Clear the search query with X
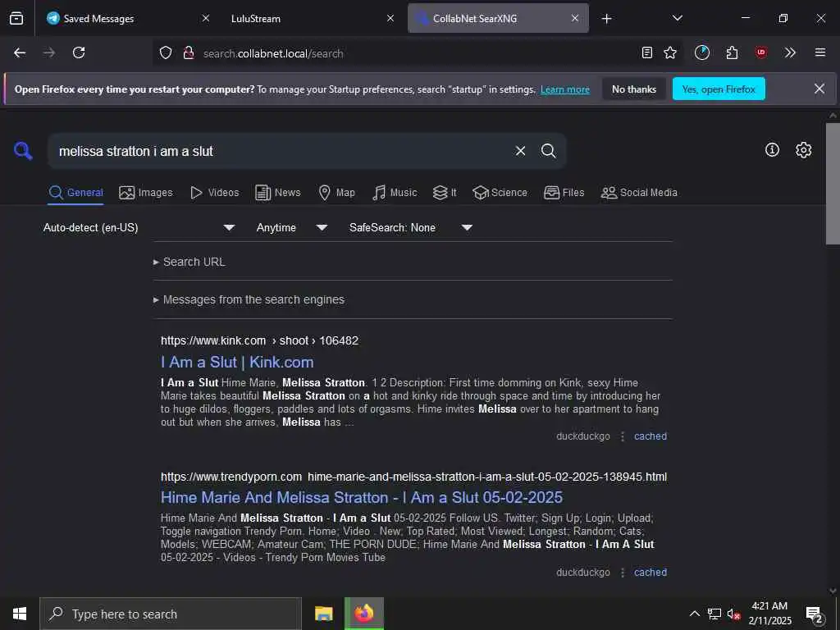Screen dimensions: 840x630 (520, 151)
